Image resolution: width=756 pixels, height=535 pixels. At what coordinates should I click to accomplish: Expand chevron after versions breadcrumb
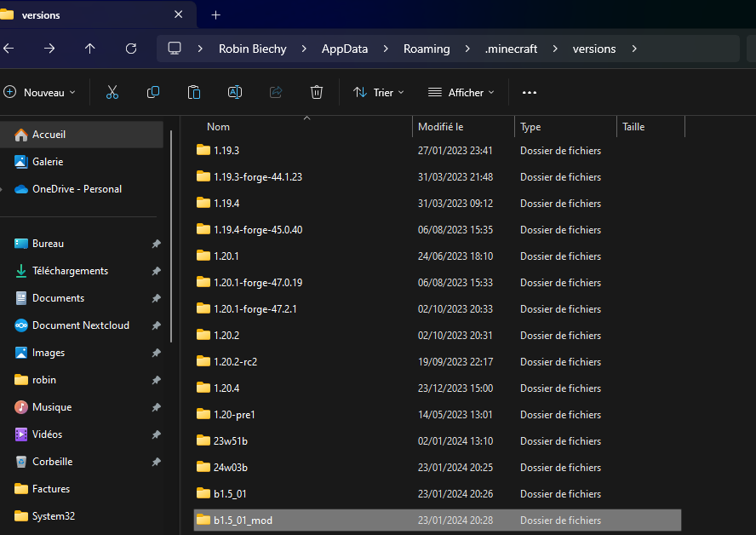coord(634,49)
